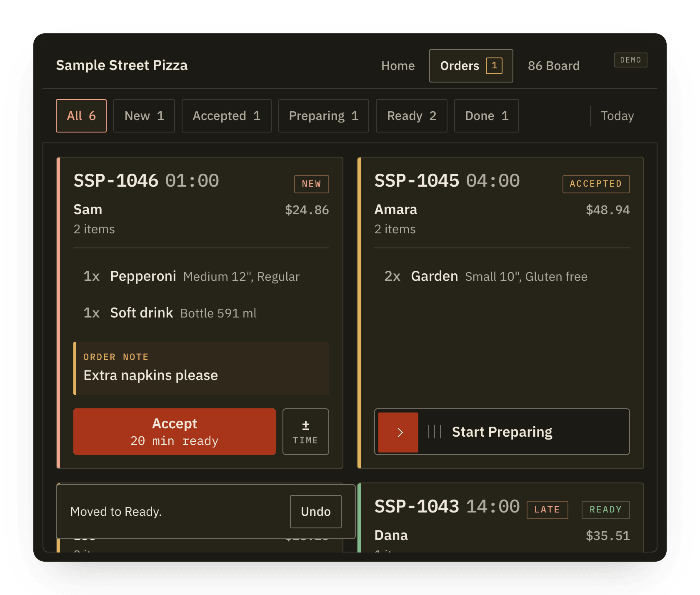Switch to the Orders tab
Image resolution: width=700 pixels, height=595 pixels.
pyautogui.click(x=471, y=66)
